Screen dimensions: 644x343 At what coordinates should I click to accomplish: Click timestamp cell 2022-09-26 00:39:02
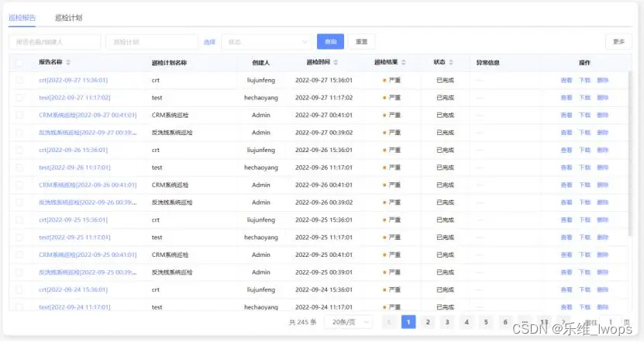coord(324,203)
